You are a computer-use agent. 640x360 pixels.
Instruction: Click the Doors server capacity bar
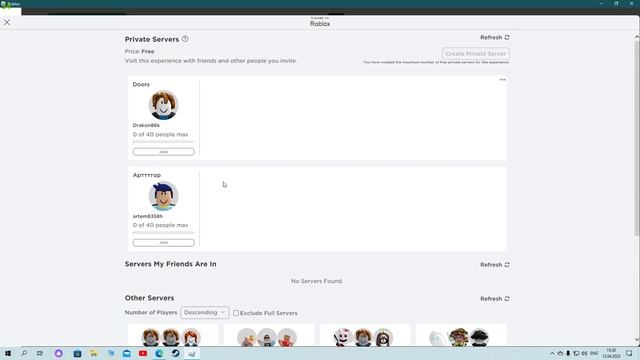[x=163, y=142]
